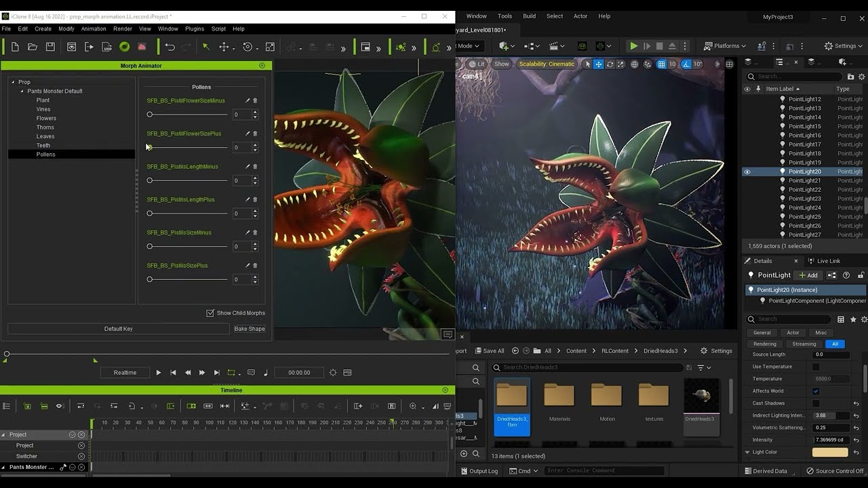Hide PointLight20 using its eye icon

pos(747,172)
